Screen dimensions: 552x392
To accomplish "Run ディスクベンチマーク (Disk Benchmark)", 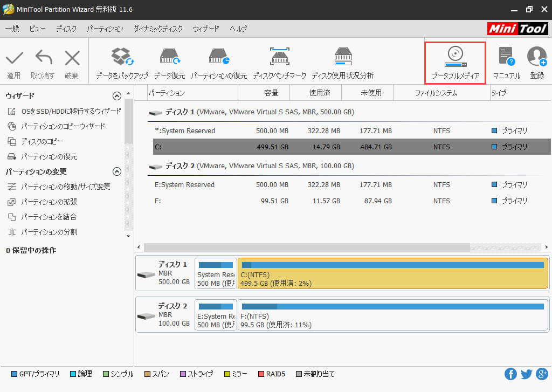I will tap(279, 61).
